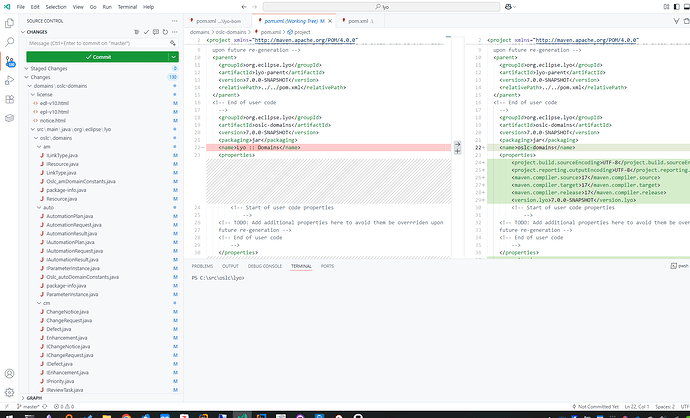Image resolution: width=690 pixels, height=418 pixels.
Task: Click the errors and warnings counter in status bar
Action: [64, 407]
